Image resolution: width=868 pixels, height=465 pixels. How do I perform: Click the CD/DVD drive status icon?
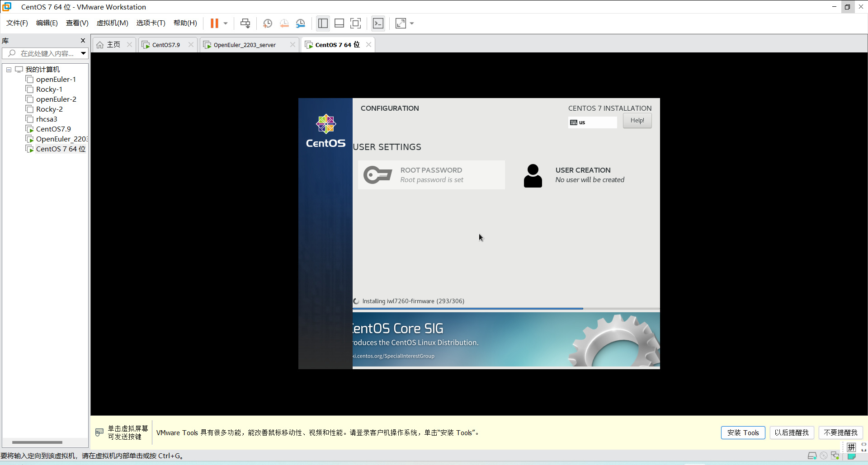pos(824,456)
